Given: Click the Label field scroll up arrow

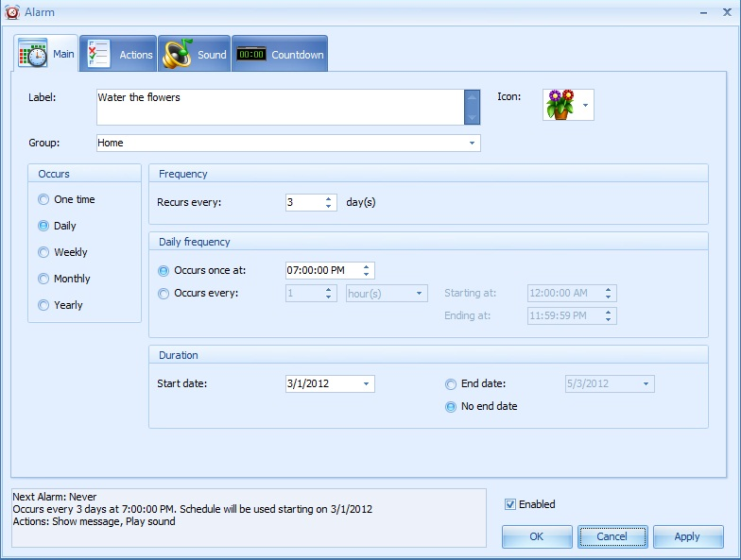Looking at the screenshot, I should 473,98.
